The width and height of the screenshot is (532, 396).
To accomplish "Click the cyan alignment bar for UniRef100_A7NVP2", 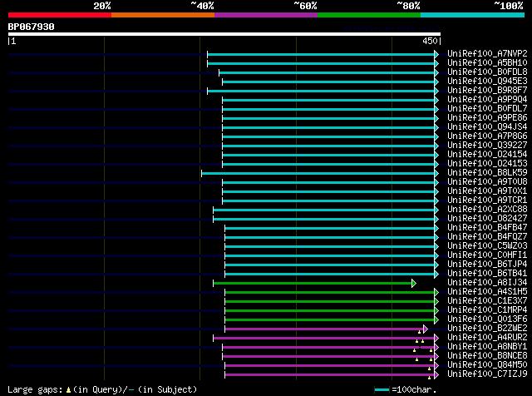I will 321,54.
